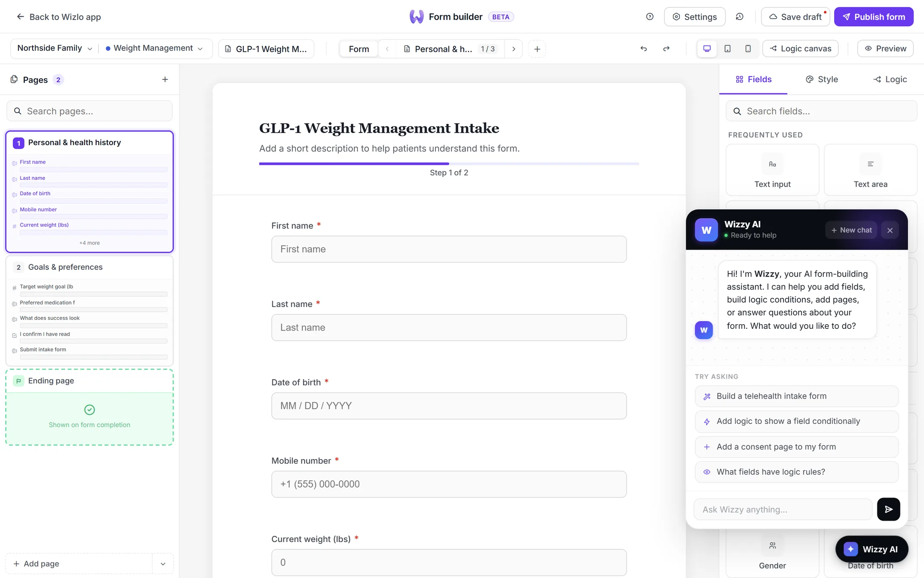Choose What fields have logic rules?

[x=797, y=472]
